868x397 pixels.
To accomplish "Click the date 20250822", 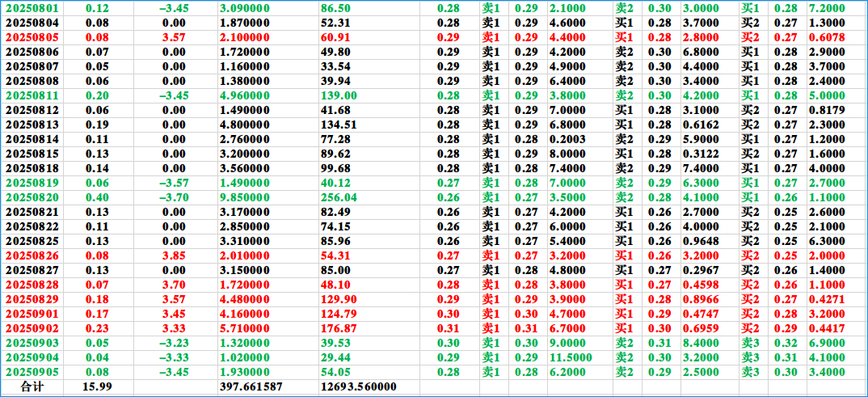I will (x=32, y=226).
